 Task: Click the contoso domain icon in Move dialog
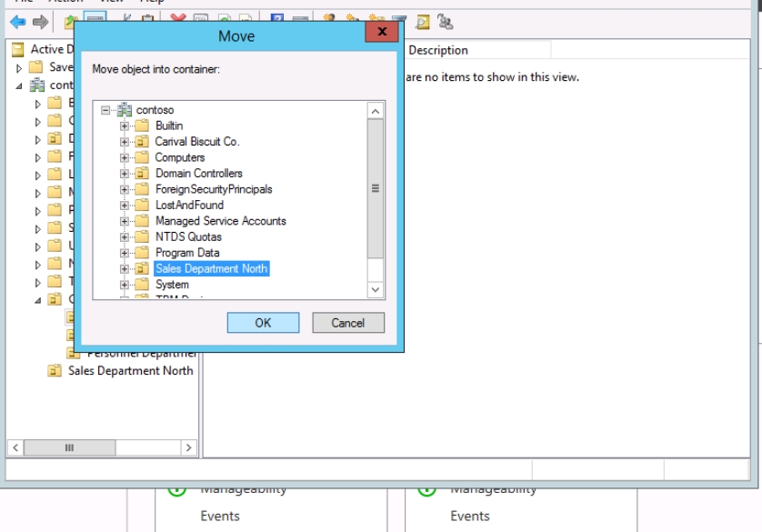click(125, 110)
